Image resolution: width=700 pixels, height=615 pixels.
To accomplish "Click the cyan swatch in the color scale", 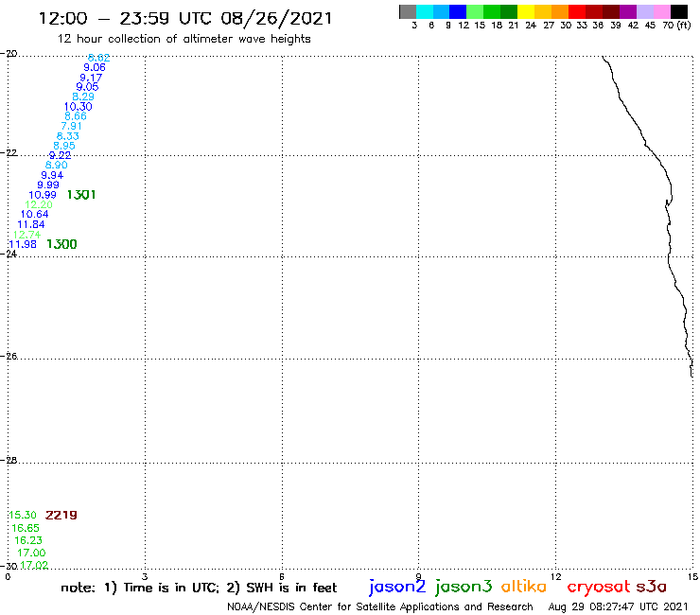I will click(x=425, y=11).
